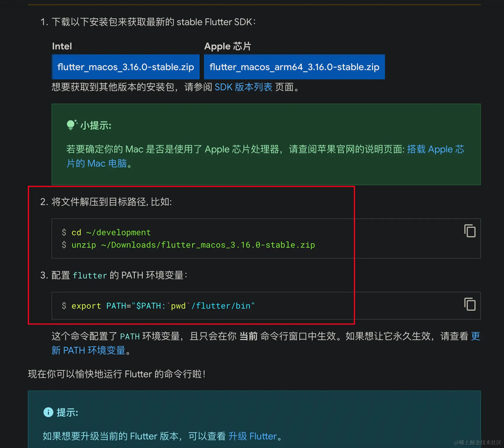Click the text 想要获取到其他版本的安装包
The image size is (504, 448).
tap(113, 87)
